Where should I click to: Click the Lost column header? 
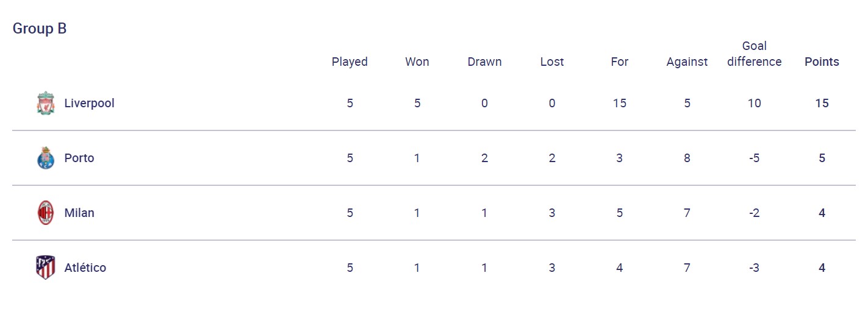pyautogui.click(x=552, y=62)
